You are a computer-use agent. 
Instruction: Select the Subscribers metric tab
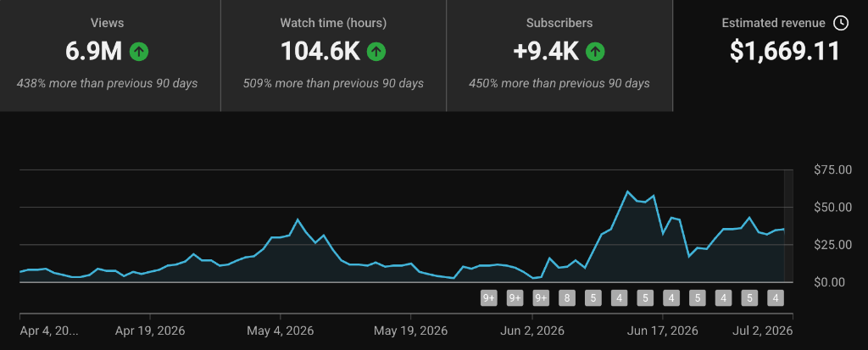(x=559, y=55)
